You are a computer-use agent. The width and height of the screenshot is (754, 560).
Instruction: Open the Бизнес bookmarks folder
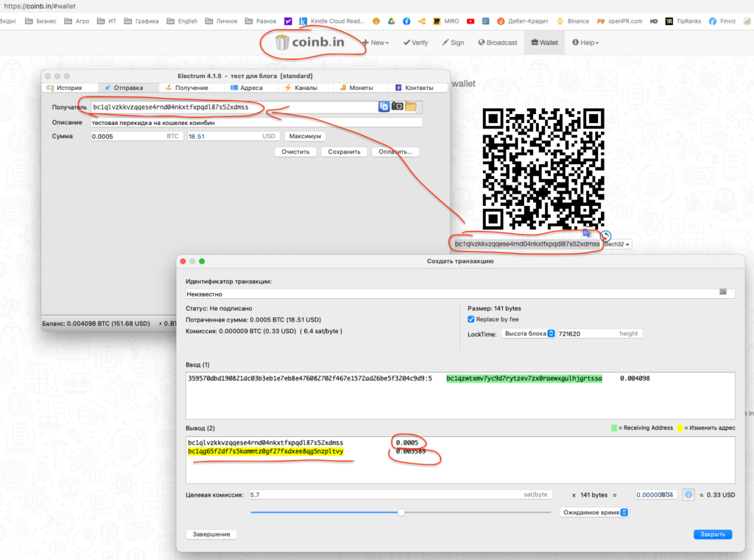click(41, 21)
